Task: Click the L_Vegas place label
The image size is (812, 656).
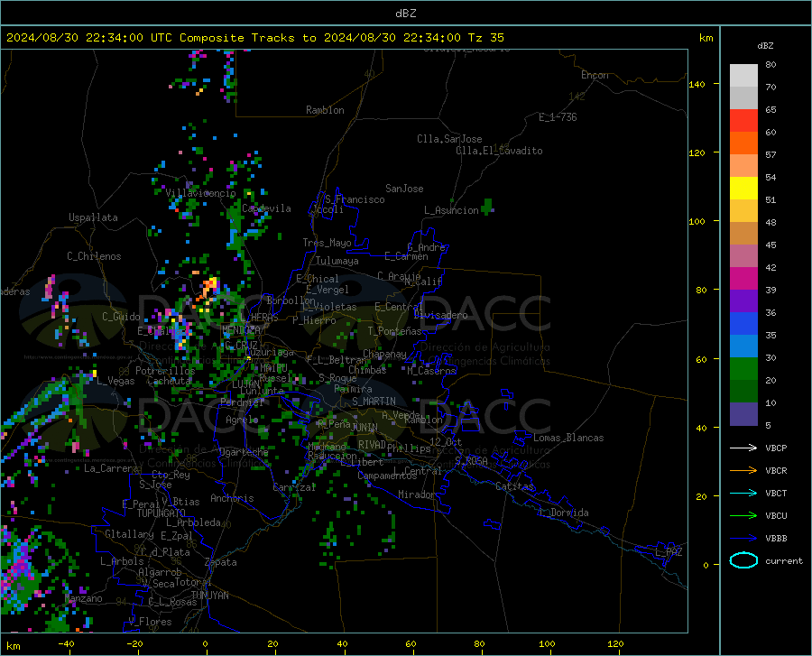Action: coord(116,381)
